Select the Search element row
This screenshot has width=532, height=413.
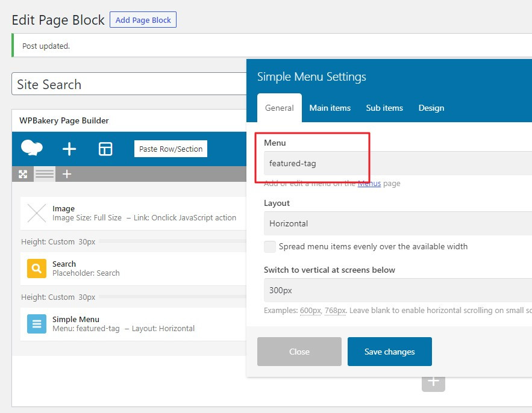click(133, 269)
